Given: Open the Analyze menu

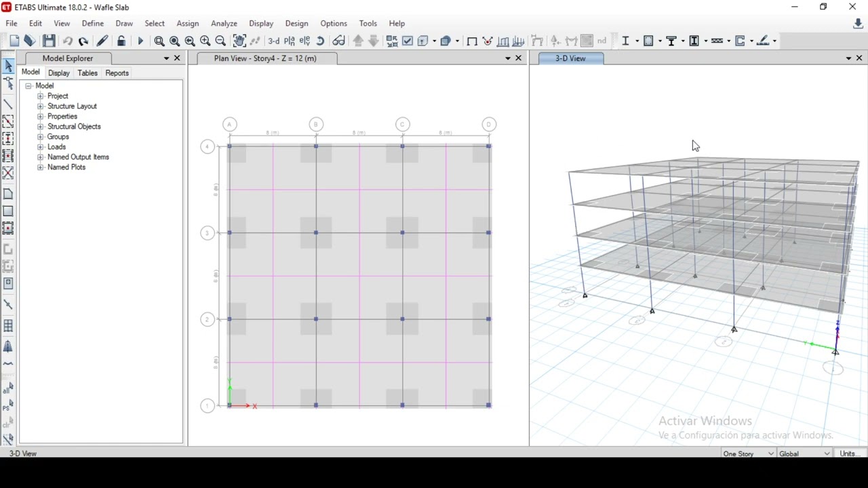Looking at the screenshot, I should (224, 23).
